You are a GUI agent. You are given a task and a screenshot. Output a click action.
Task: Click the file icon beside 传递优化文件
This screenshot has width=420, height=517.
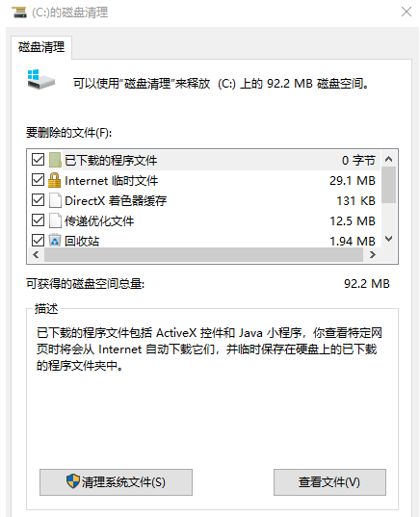coord(55,220)
